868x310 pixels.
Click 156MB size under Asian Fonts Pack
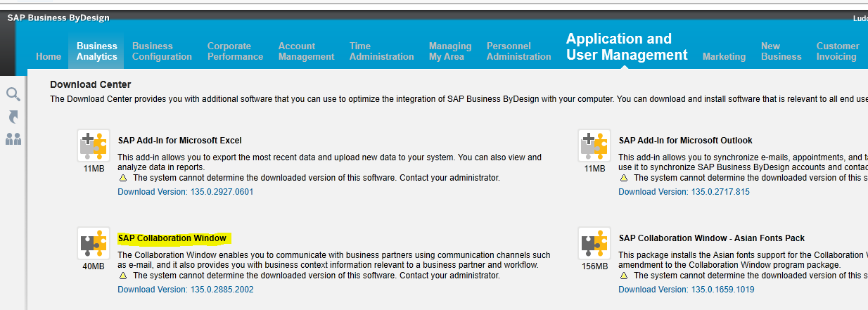pyautogui.click(x=594, y=266)
